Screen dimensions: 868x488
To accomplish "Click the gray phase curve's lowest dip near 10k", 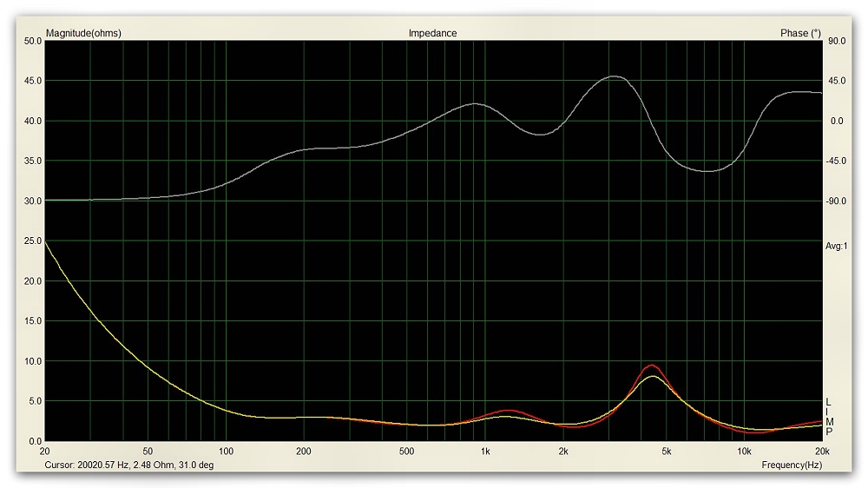I will pyautogui.click(x=709, y=171).
